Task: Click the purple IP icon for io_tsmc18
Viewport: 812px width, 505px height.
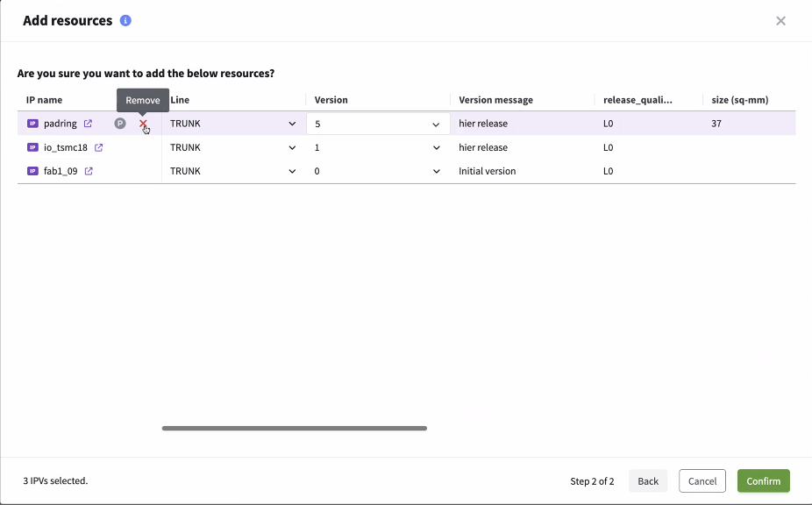Action: coord(32,147)
